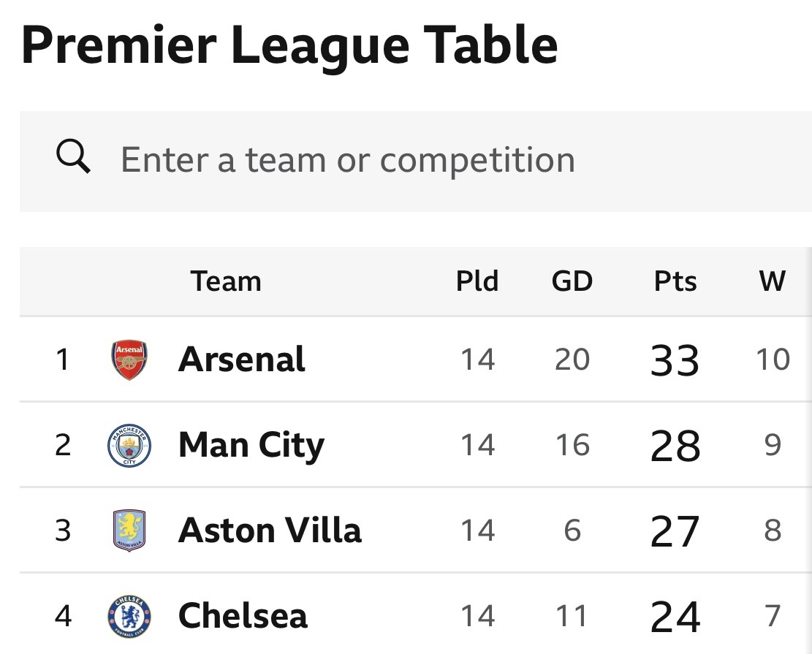Click the Manchester City club crest
This screenshot has width=812, height=654.
coord(129,445)
